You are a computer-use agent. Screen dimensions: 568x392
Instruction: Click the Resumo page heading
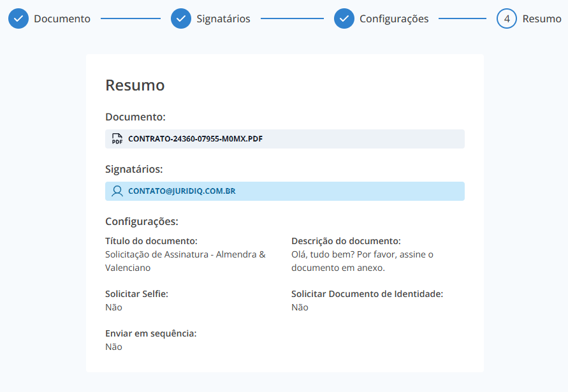[x=135, y=85]
